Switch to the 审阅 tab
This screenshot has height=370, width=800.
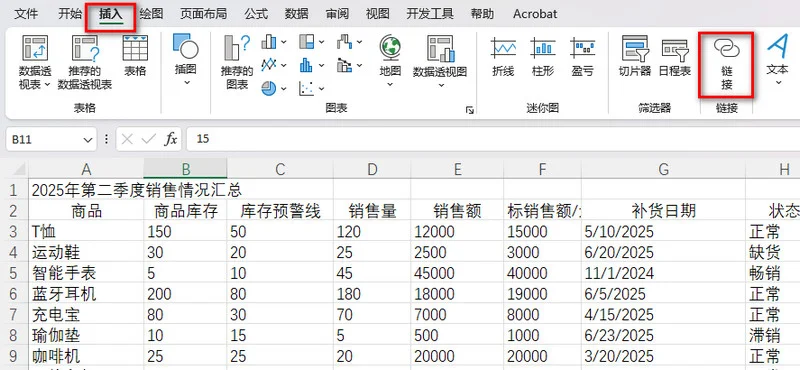[x=337, y=14]
